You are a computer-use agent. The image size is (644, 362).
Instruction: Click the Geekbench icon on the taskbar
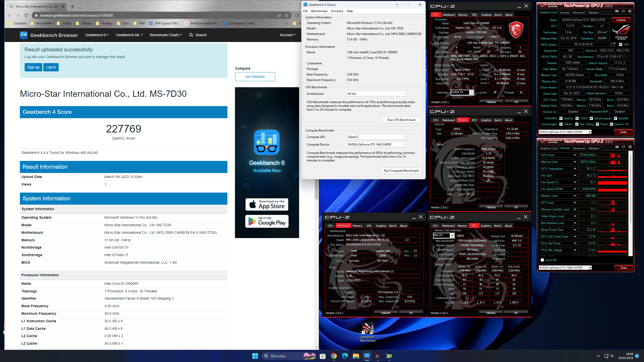(x=367, y=356)
